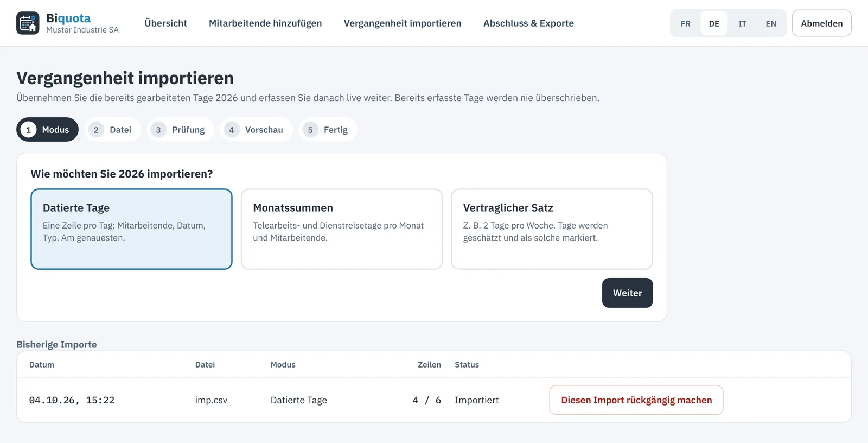Click the Status column header
868x443 pixels.
tap(467, 365)
